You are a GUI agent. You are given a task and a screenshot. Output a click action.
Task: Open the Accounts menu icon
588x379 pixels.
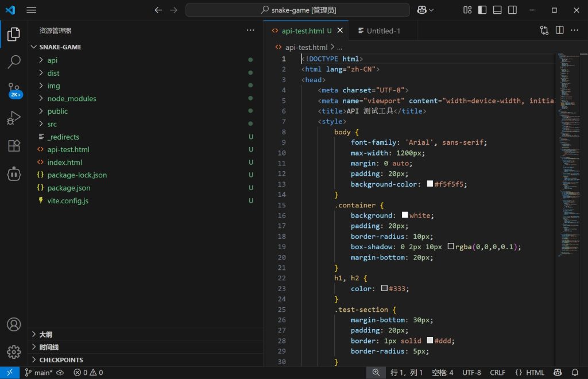pos(14,324)
